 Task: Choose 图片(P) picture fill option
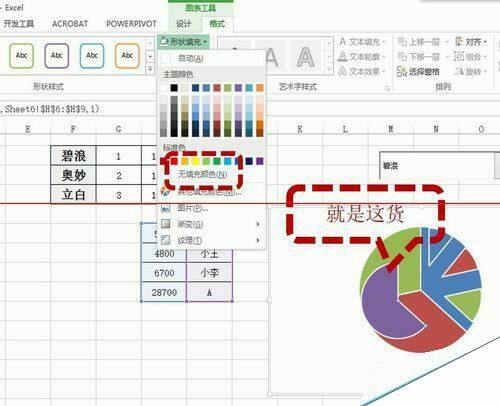(x=192, y=208)
